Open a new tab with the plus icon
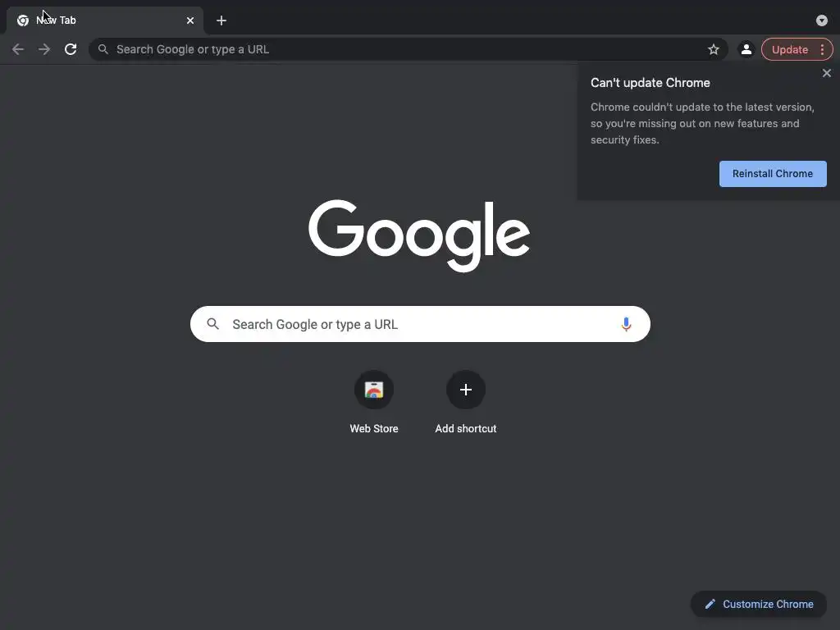840x630 pixels. (x=221, y=21)
